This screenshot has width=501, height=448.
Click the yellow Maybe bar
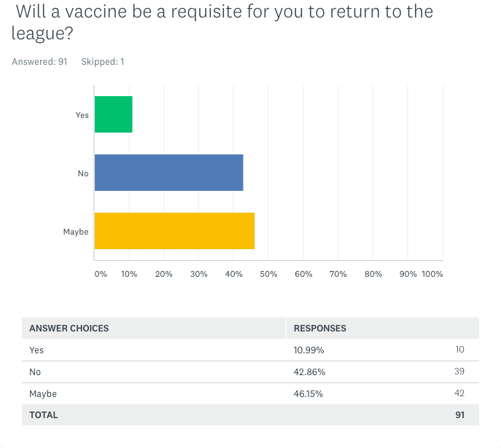(174, 231)
